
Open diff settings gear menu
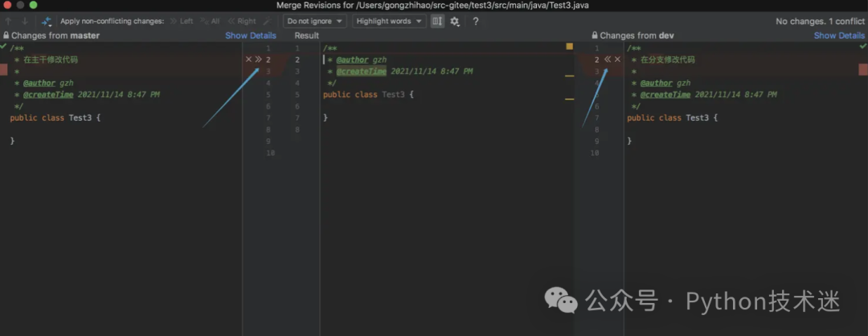455,21
